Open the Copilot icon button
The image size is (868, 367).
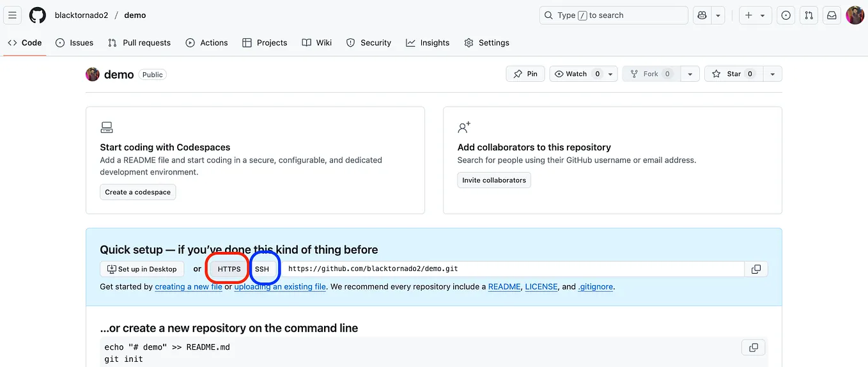tap(702, 15)
